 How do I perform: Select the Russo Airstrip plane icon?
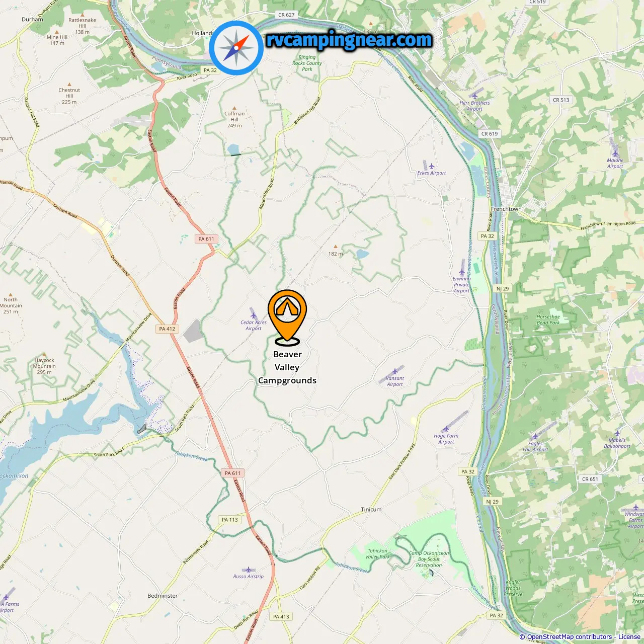(x=248, y=570)
